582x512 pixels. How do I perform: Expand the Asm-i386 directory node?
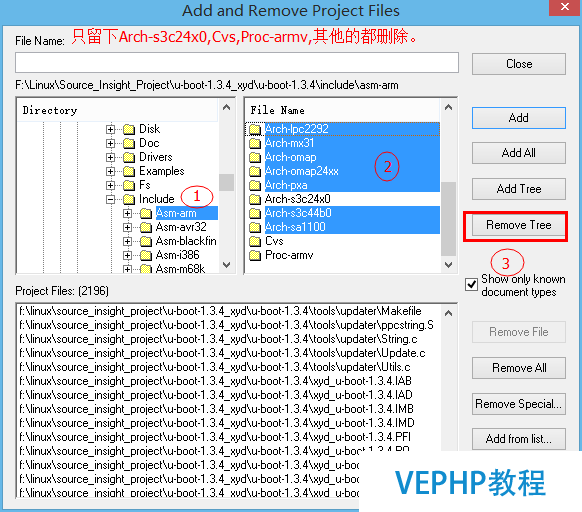127,255
